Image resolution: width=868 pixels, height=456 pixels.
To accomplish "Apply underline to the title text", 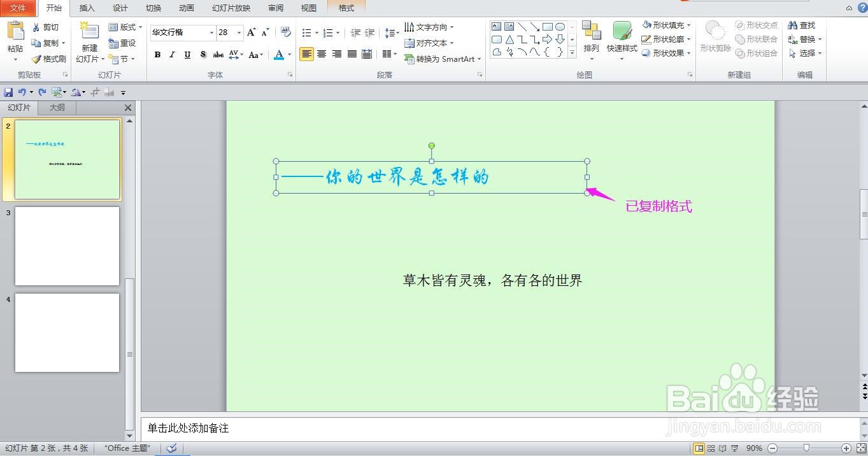I will click(x=187, y=55).
